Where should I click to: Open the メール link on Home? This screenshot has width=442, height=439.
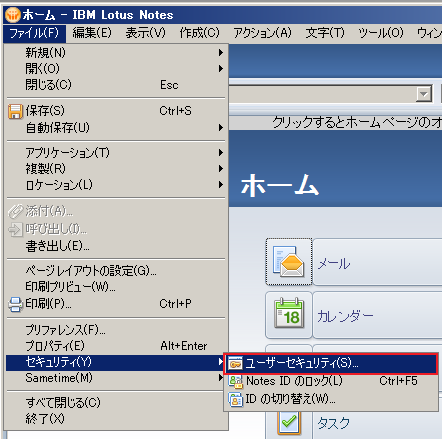[334, 264]
